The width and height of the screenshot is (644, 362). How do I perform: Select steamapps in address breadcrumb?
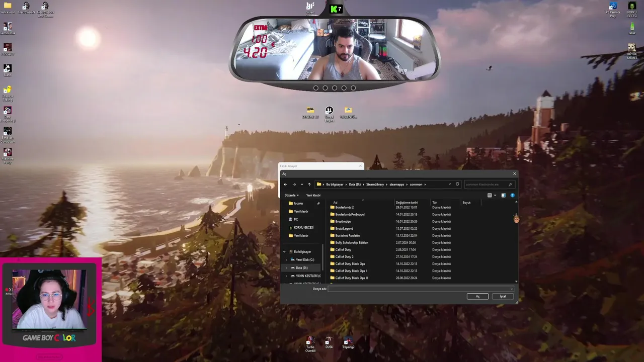pos(397,185)
